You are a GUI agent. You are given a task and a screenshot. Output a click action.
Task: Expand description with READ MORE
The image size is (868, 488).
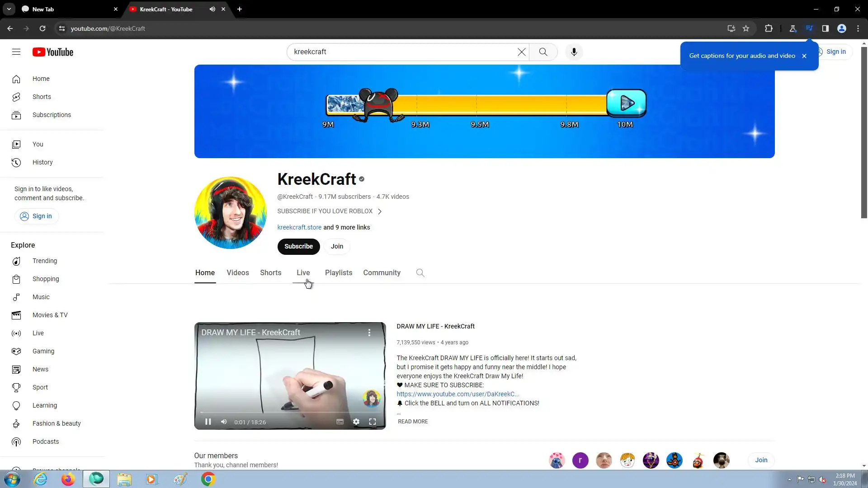pos(412,421)
